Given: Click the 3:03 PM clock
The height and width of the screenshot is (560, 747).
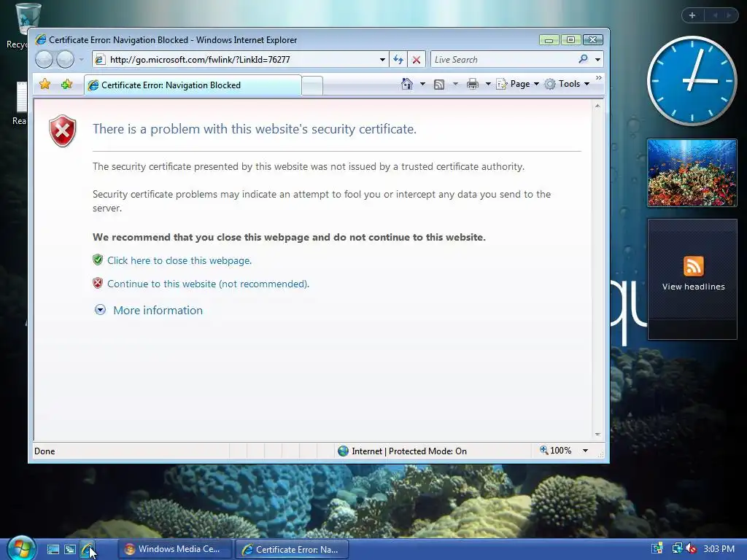Looking at the screenshot, I should click(719, 548).
